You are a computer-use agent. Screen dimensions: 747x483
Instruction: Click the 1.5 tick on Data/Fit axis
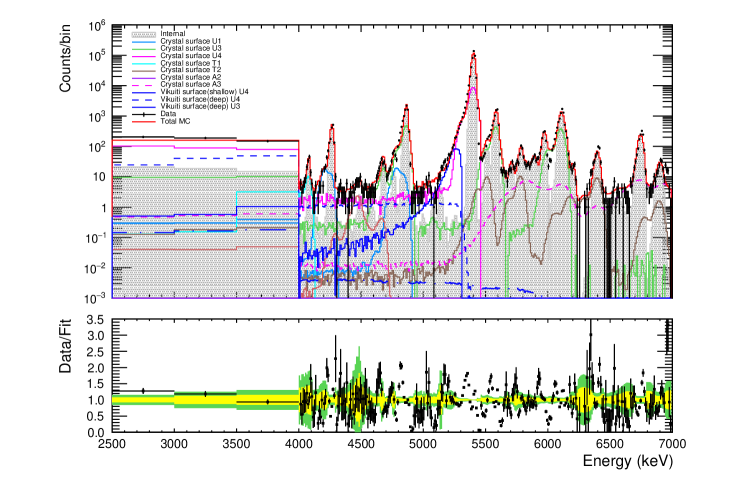click(x=97, y=384)
